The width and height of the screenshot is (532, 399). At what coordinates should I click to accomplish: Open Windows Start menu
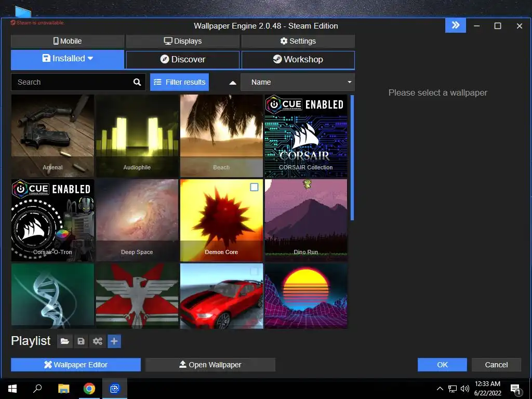coord(12,389)
